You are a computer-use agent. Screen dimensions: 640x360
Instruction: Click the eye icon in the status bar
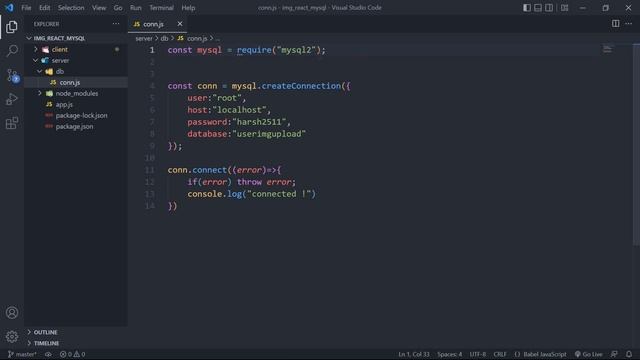point(48,354)
